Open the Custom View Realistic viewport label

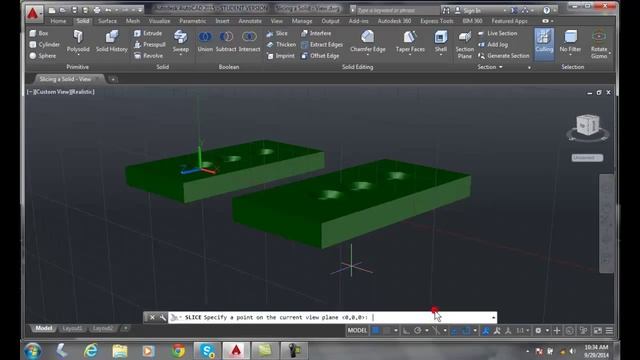(60, 92)
